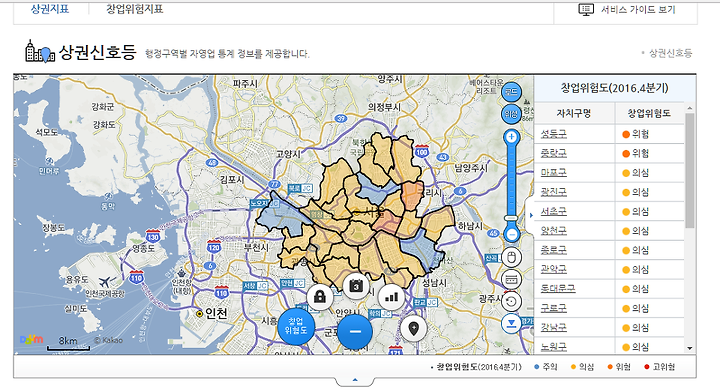
Task: Click the 위험 status in 성동구 row
Action: point(636,134)
